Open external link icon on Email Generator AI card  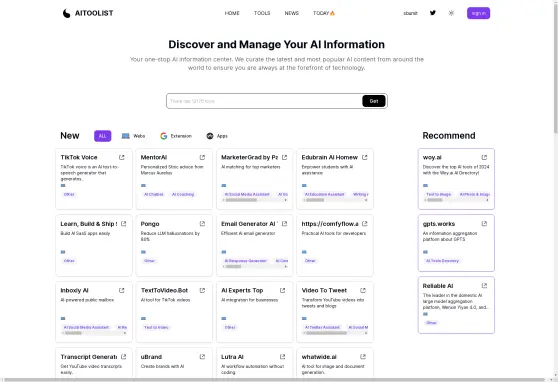point(284,224)
